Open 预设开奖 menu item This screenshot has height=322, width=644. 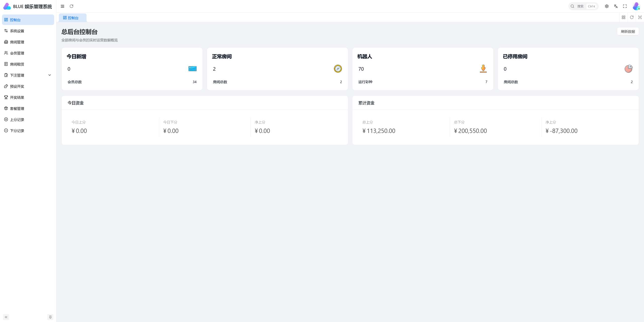pos(28,86)
